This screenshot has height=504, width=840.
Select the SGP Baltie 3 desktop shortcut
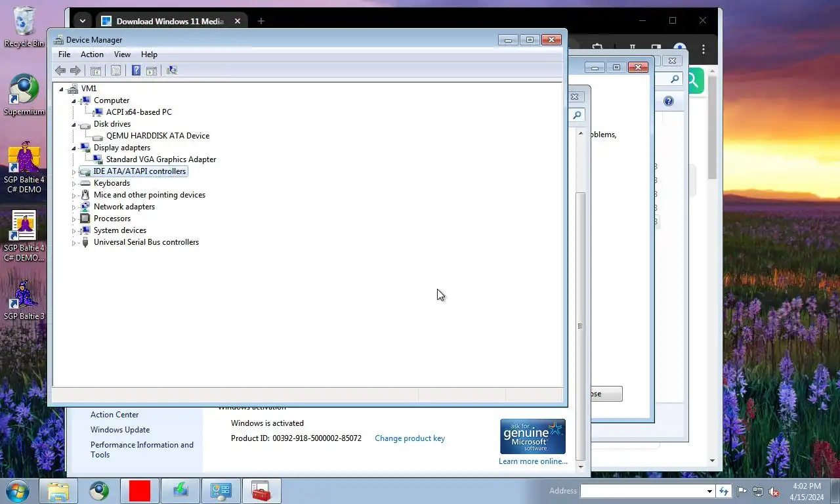[x=24, y=301]
